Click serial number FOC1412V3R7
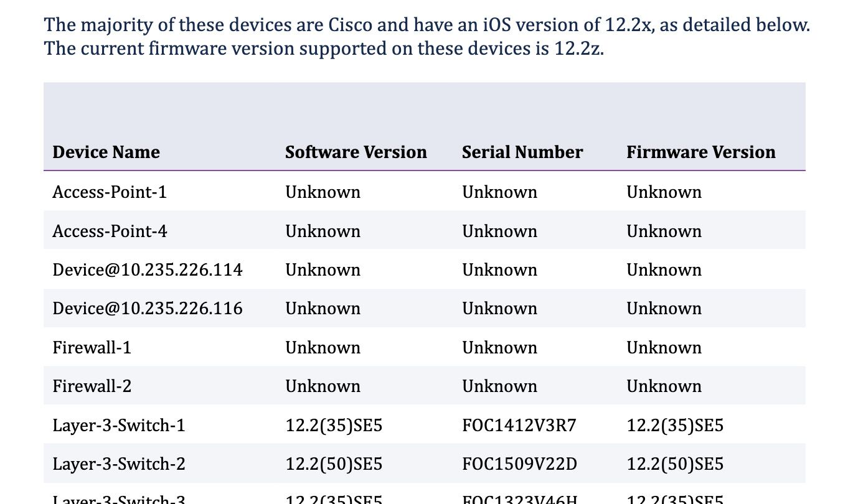 tap(519, 426)
